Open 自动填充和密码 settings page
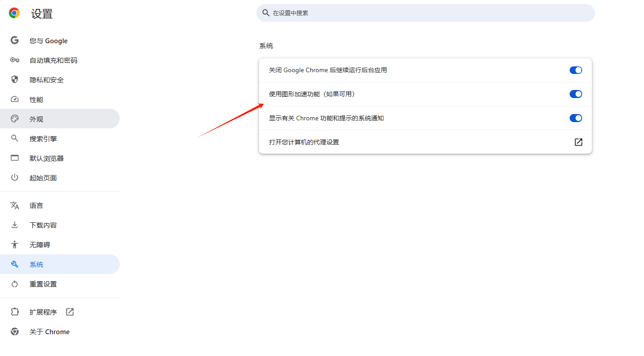 60,60
